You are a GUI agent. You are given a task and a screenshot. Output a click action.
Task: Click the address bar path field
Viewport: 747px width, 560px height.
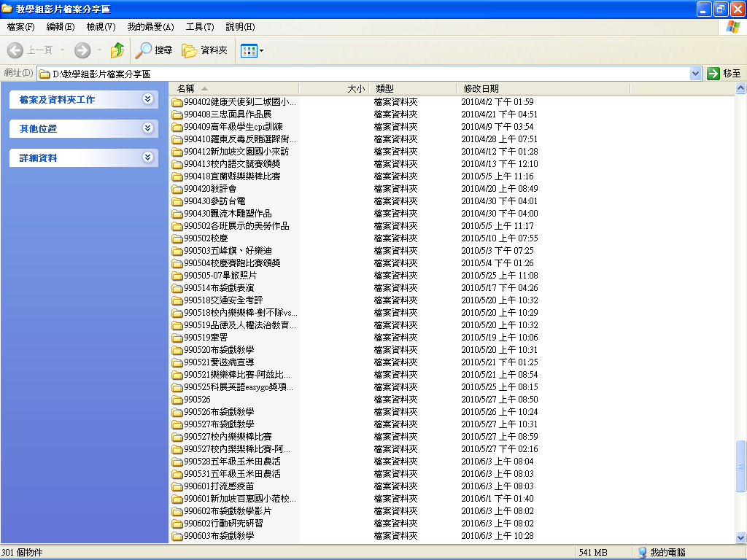click(365, 74)
